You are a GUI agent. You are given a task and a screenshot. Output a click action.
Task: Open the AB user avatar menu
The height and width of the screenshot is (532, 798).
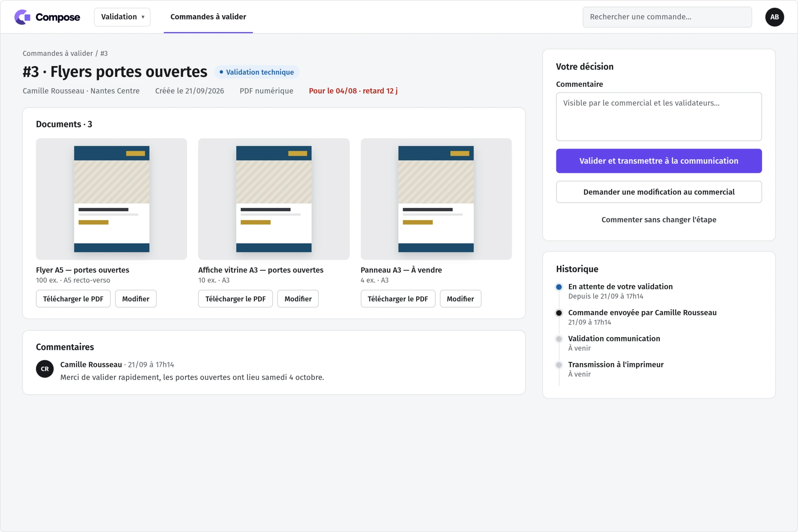click(x=774, y=17)
